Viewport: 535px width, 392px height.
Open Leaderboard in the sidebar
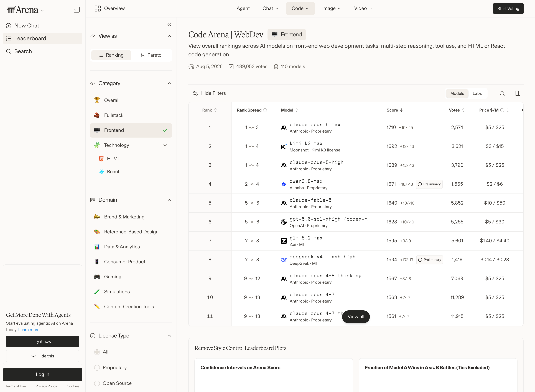click(42, 38)
